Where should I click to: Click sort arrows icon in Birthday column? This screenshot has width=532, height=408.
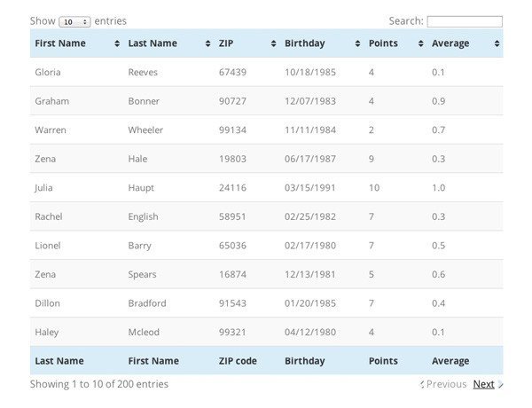[x=357, y=43]
